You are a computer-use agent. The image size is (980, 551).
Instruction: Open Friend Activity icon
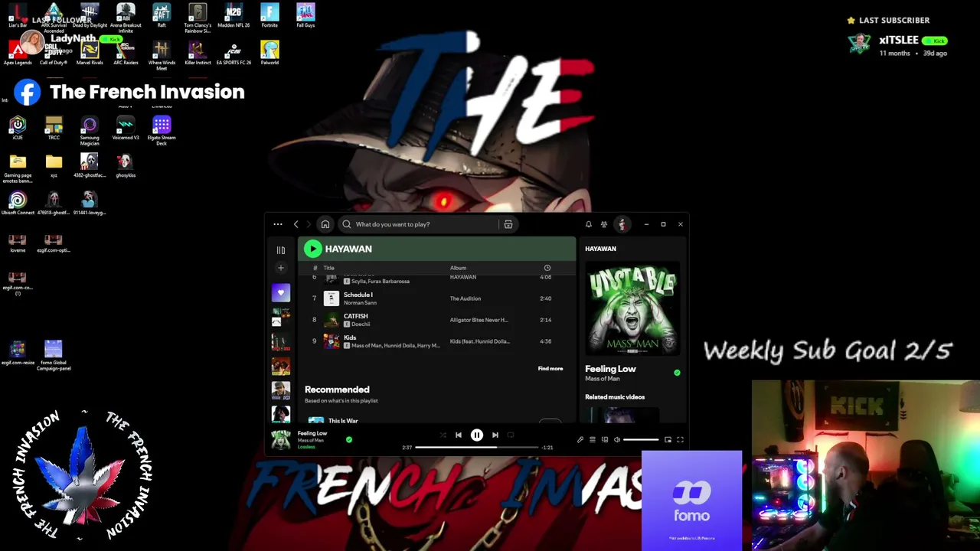(x=604, y=224)
